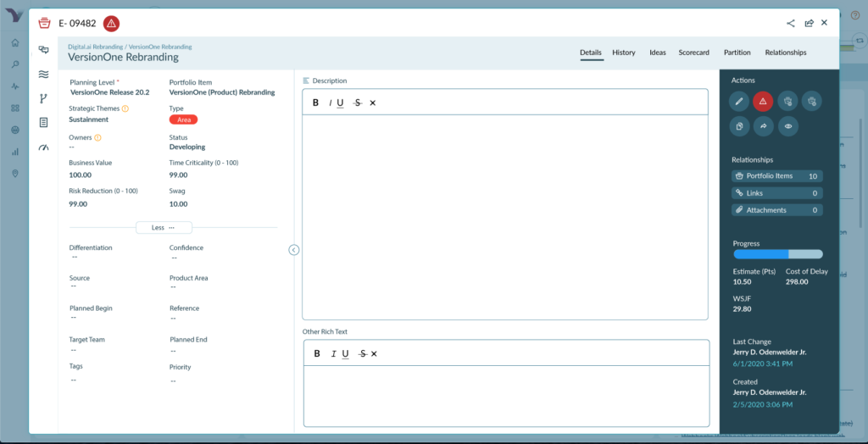Collapse extra fields with the Less button
The width and height of the screenshot is (868, 444).
pyautogui.click(x=164, y=228)
